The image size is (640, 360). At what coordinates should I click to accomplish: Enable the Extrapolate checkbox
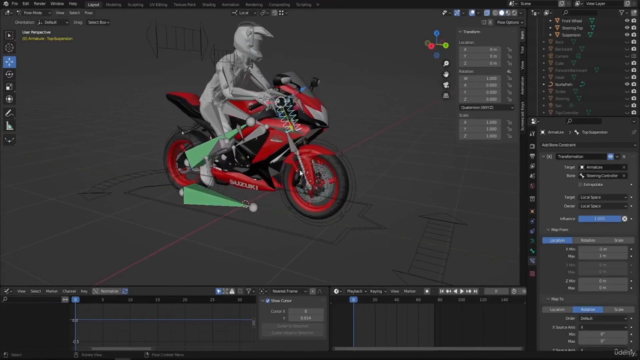pos(580,184)
